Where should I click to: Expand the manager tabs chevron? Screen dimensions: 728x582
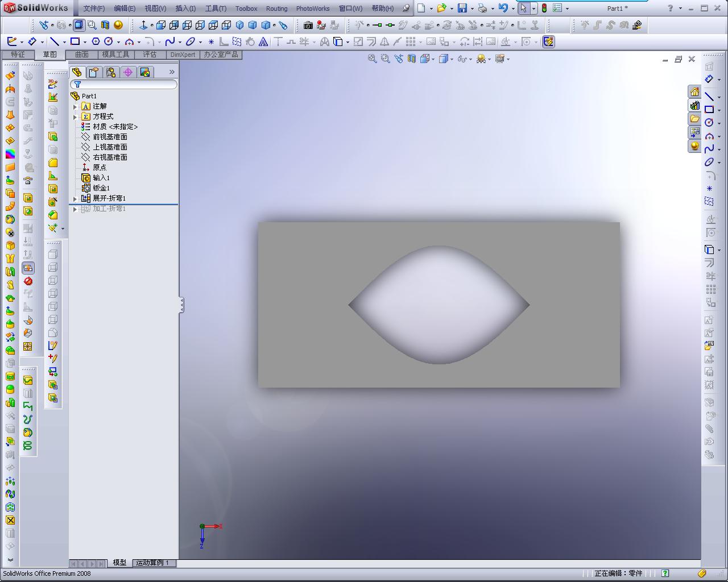[172, 72]
